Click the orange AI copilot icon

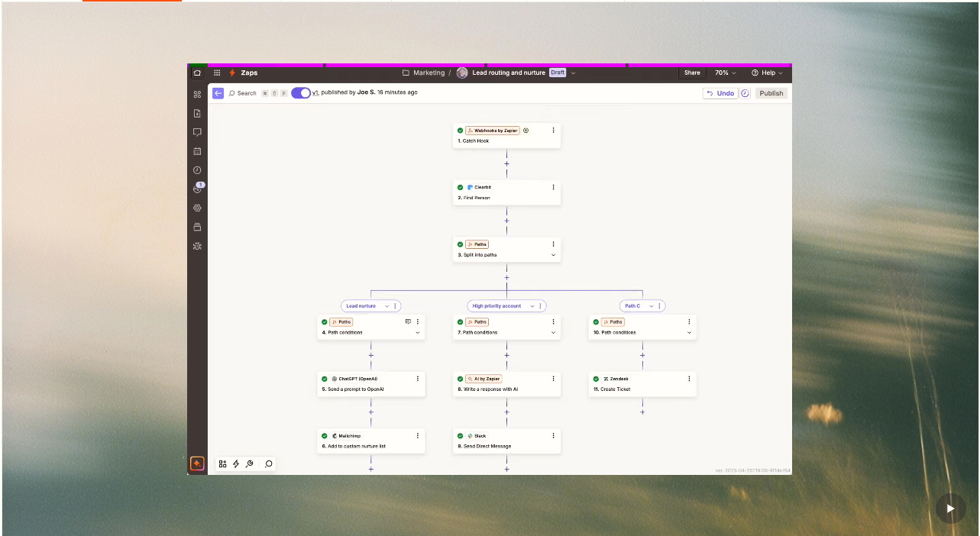click(197, 463)
